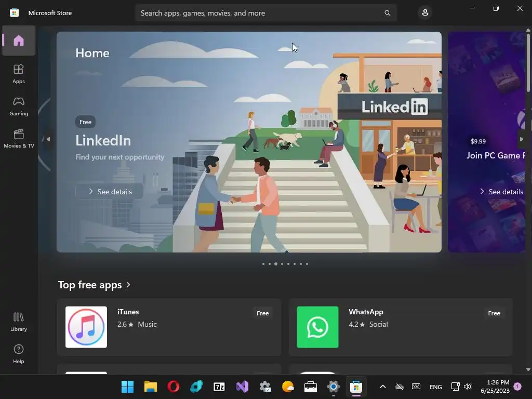The image size is (532, 399).
Task: Select the first carousel page dot
Action: [263, 264]
